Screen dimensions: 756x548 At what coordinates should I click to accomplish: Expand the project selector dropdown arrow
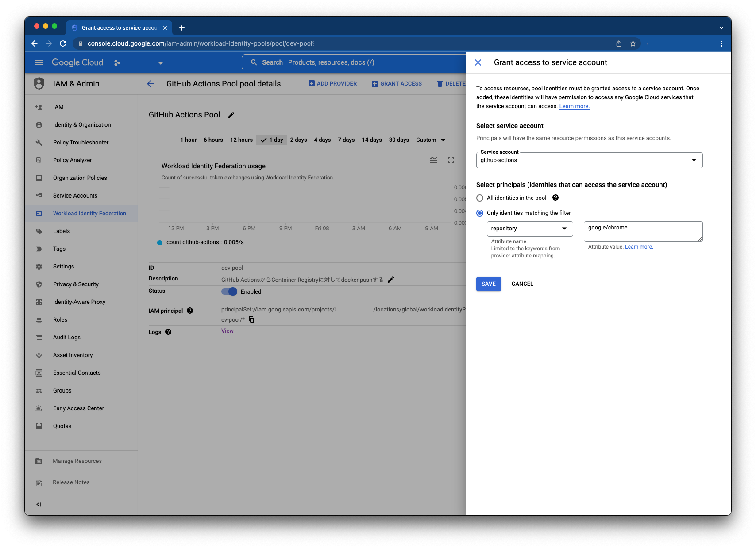point(161,63)
